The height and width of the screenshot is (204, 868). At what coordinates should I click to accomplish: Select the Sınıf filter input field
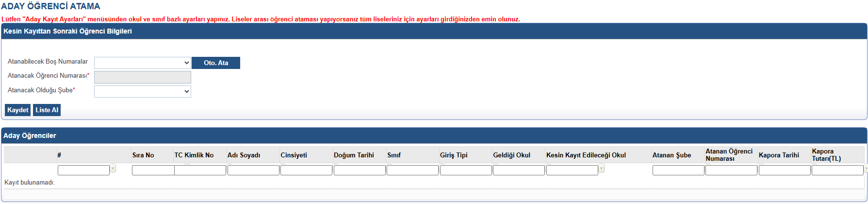click(x=412, y=170)
